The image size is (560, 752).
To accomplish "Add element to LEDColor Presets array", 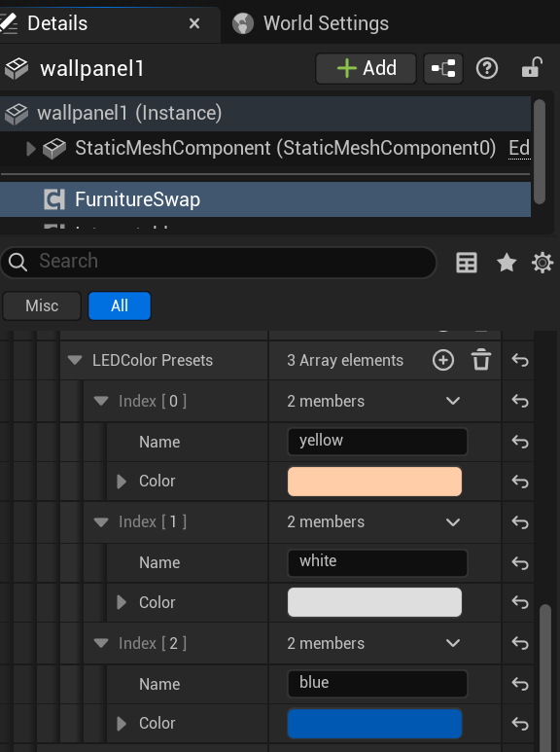I will coord(443,360).
